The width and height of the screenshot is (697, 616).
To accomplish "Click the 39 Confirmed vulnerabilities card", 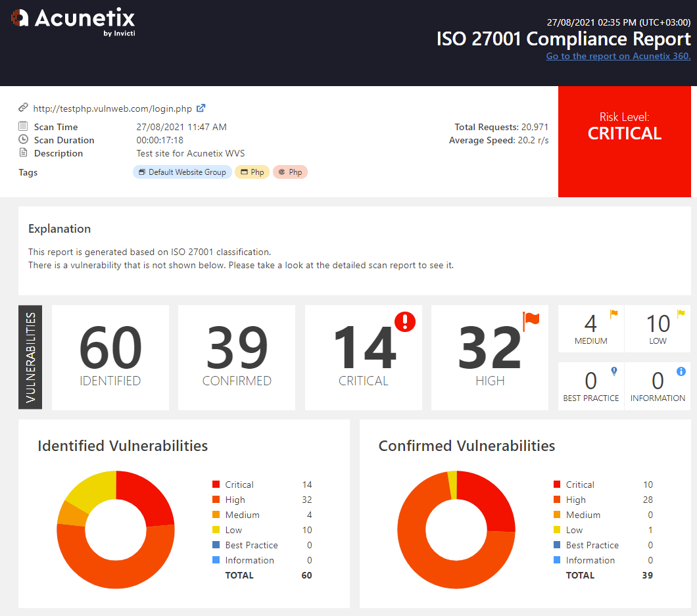I will click(237, 358).
